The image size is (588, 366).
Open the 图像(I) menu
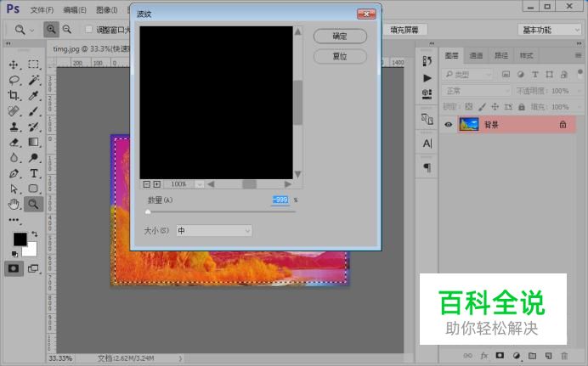[x=106, y=9]
